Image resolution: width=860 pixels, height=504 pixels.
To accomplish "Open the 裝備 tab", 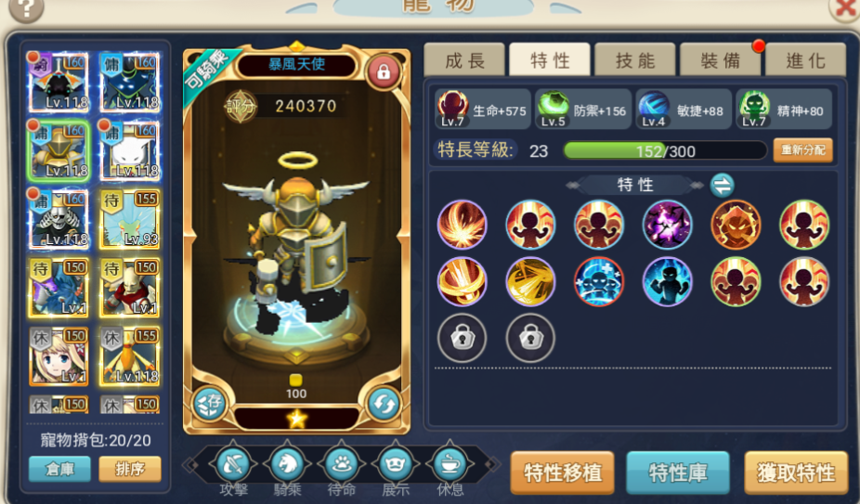I will (x=720, y=59).
